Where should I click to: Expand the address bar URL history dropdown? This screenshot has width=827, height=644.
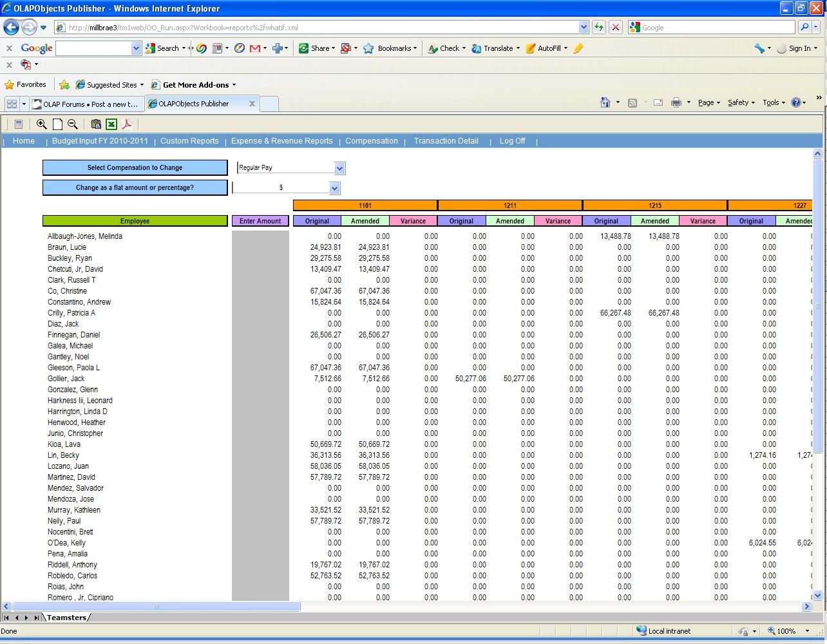coord(584,27)
